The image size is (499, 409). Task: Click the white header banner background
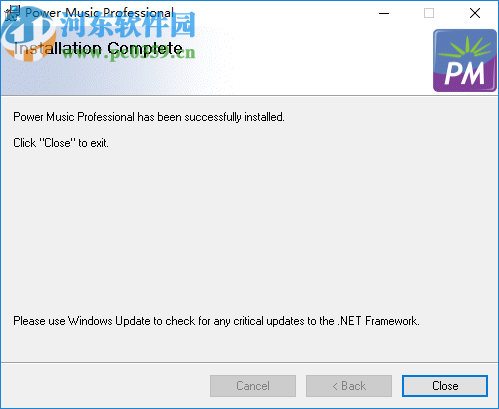pyautogui.click(x=317, y=60)
